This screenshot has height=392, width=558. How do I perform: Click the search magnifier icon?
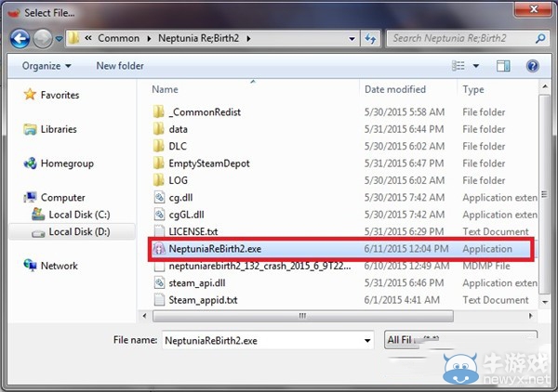point(540,38)
